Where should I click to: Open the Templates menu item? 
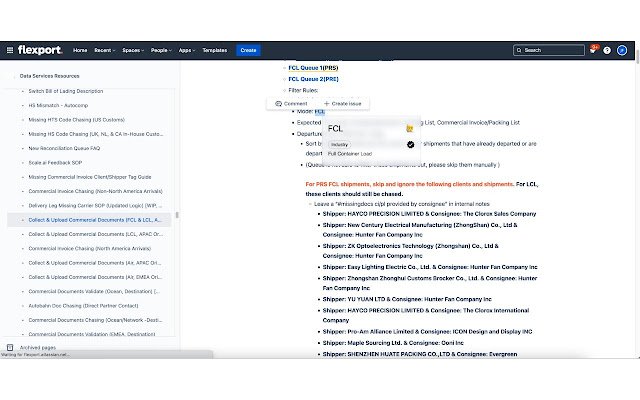215,50
